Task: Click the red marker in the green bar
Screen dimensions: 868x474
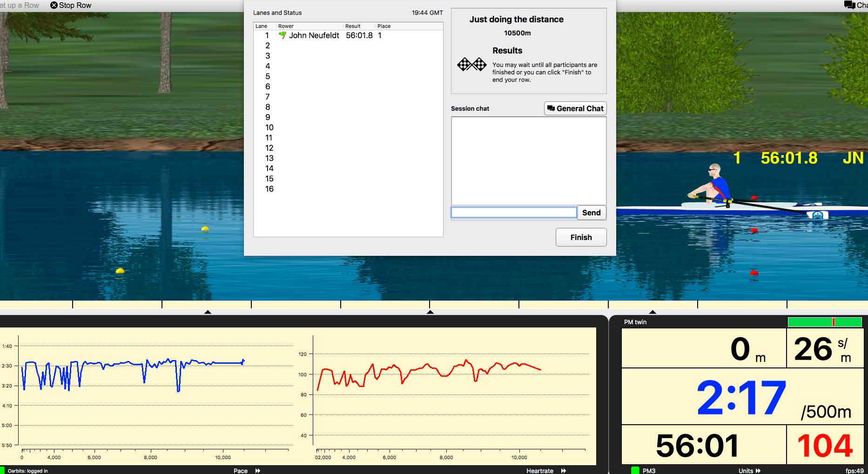Action: click(x=834, y=322)
